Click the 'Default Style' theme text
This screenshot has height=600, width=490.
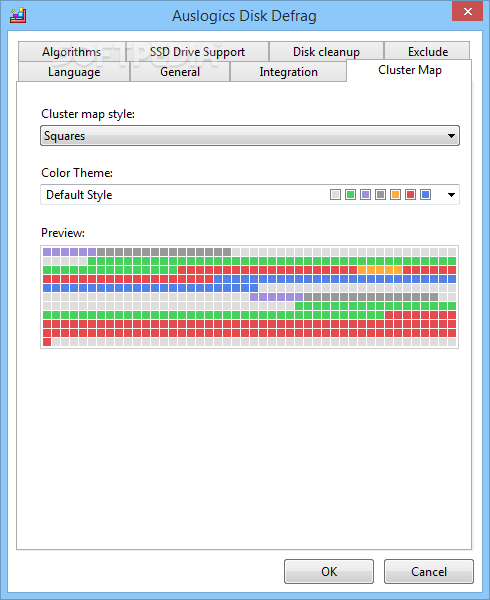click(79, 195)
